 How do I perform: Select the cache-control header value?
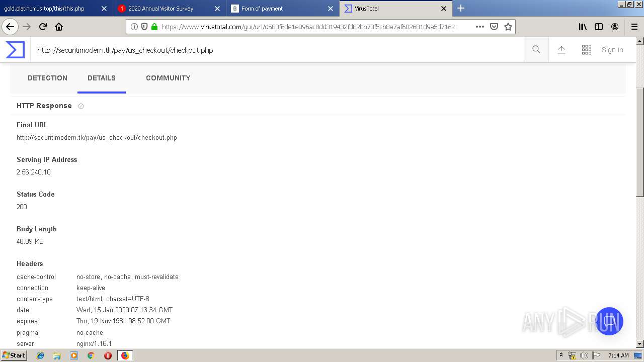(127, 277)
